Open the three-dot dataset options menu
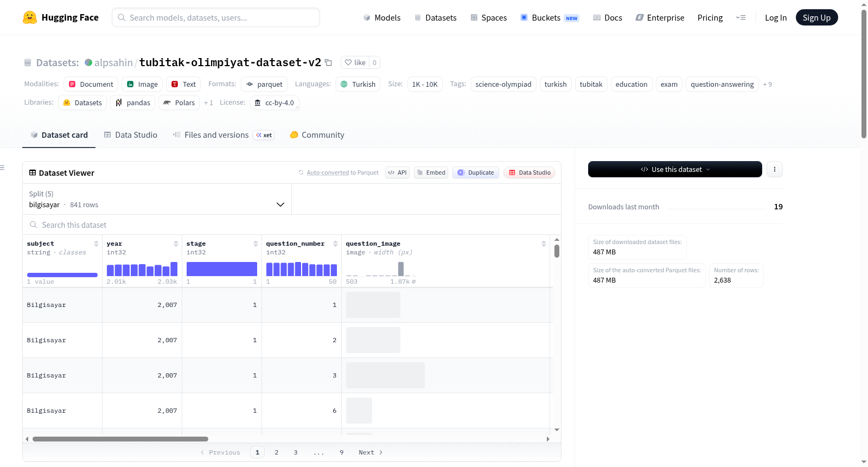Viewport: 868px width, 467px height. point(775,169)
